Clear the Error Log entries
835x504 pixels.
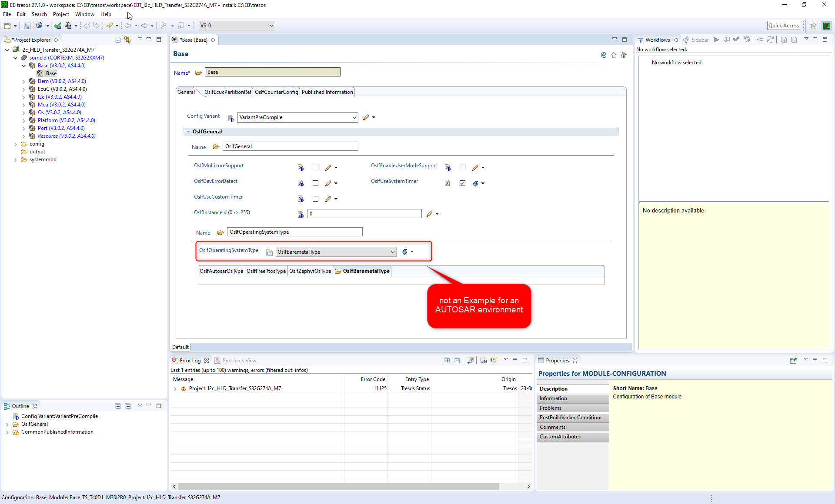coord(484,360)
